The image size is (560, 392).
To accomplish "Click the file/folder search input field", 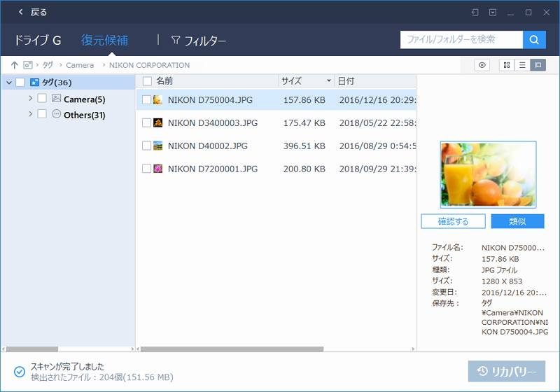I will click(x=461, y=40).
